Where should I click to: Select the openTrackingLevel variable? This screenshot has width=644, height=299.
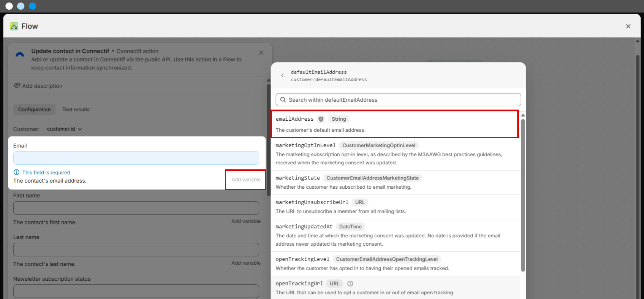tap(395, 264)
